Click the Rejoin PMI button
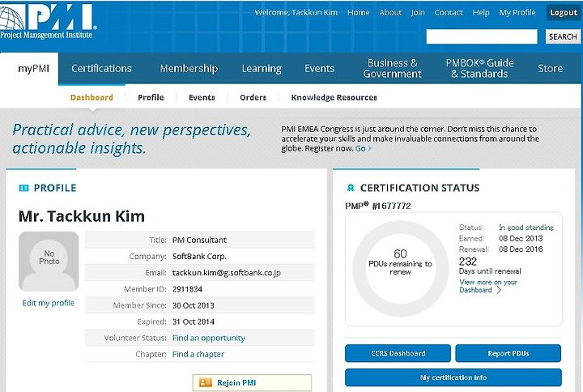 click(x=252, y=383)
